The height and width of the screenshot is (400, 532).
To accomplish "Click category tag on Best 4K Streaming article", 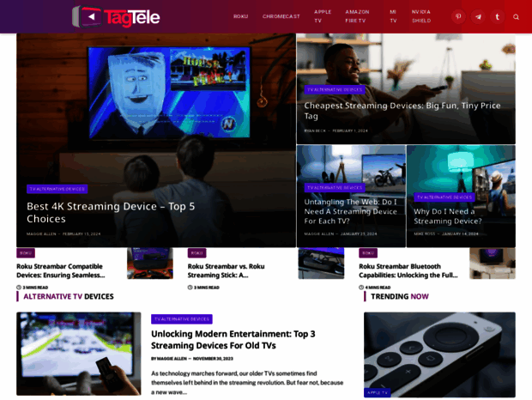I will coord(57,189).
